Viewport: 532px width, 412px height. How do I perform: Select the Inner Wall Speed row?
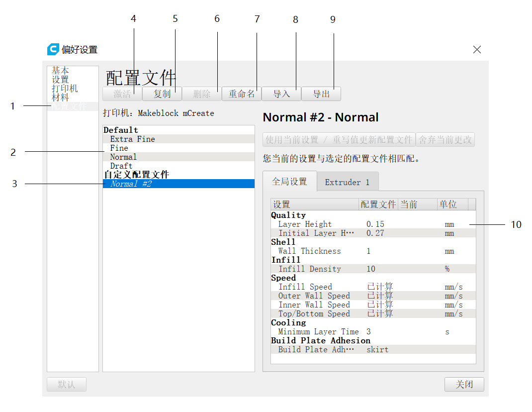point(373,305)
